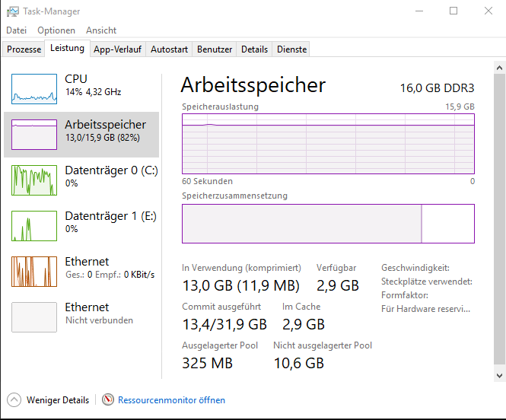The image size is (506, 420).
Task: Click the Task-Manager title bar icon
Action: [x=12, y=11]
